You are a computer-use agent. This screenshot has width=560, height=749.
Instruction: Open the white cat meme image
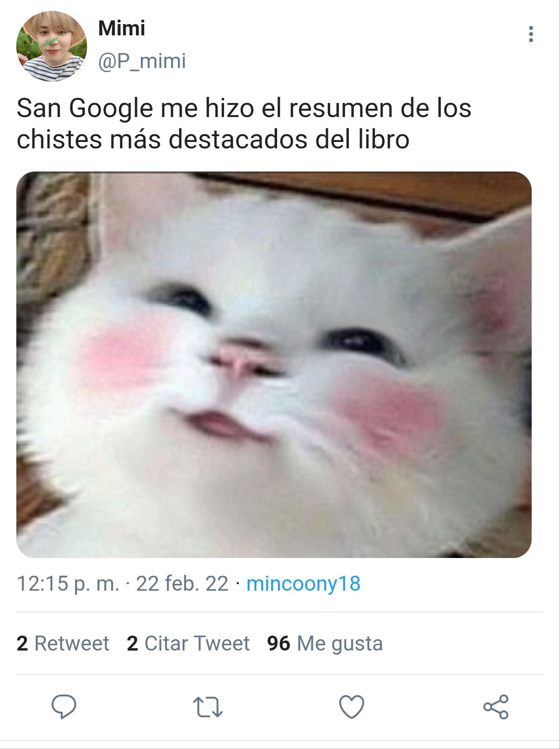coord(274,365)
